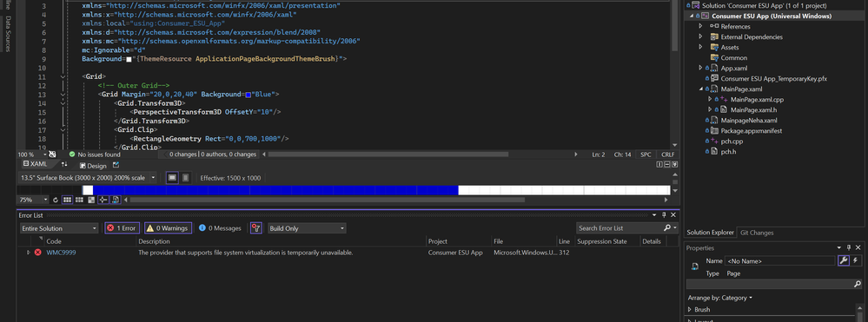The width and height of the screenshot is (868, 322).
Task: Toggle snap to gridlines icon in designer bar
Action: point(80,200)
